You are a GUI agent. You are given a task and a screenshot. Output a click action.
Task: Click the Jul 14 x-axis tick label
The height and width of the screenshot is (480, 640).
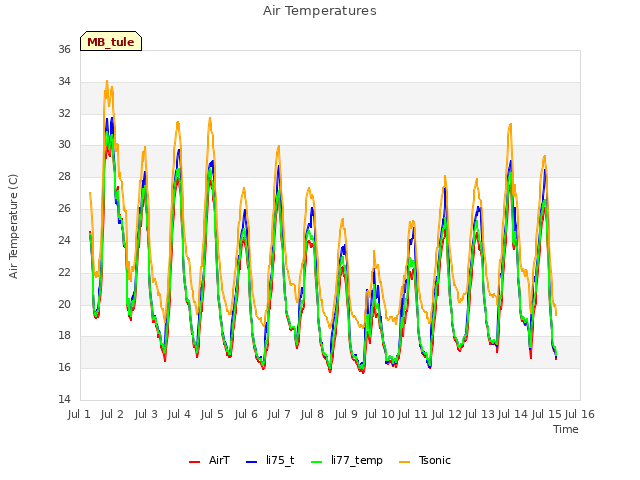(513, 414)
